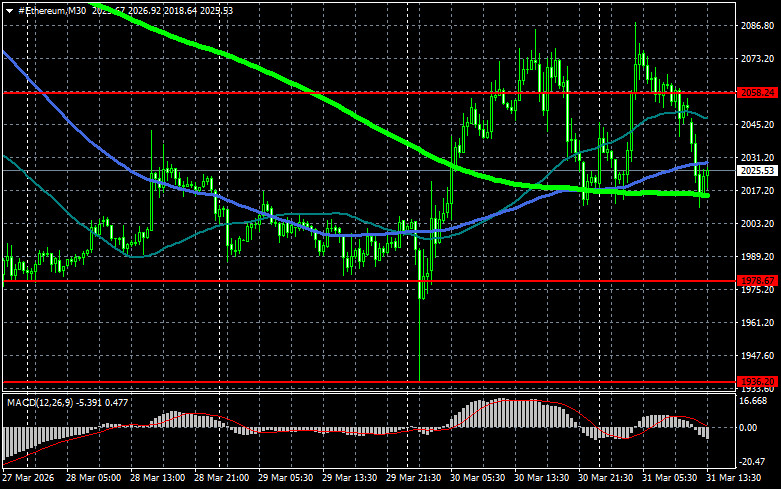Click the 1947.60 price scale value
The height and width of the screenshot is (489, 781).
coord(758,356)
